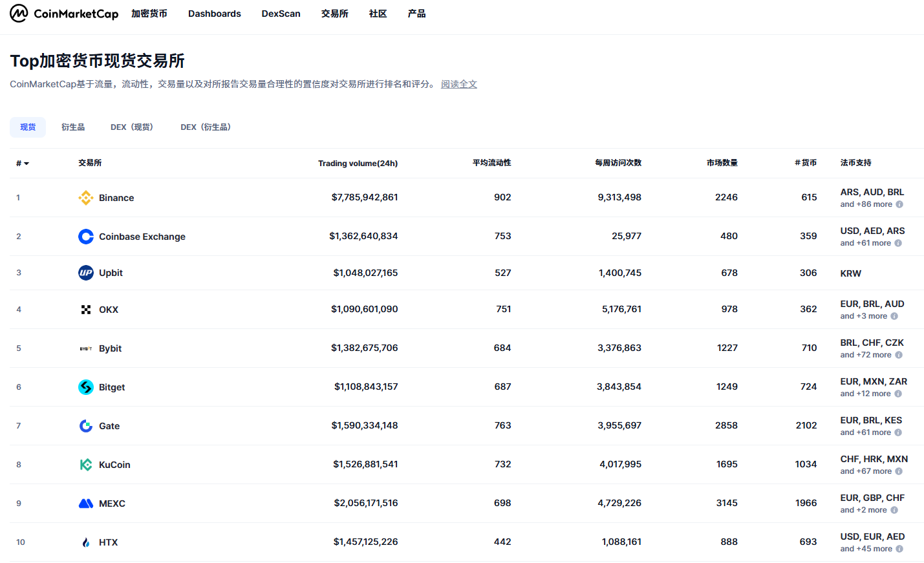Click HTX liquidity score 442
The width and height of the screenshot is (924, 563).
pos(502,542)
